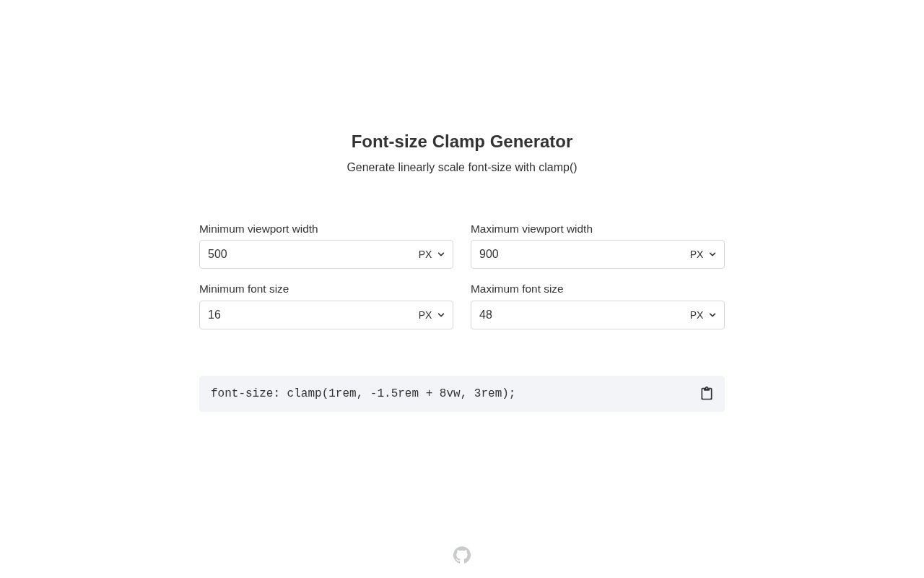Screen dimensions: 924x578
Task: Click chevron arrow in Minimum viewport width unit
Action: pyautogui.click(x=441, y=254)
